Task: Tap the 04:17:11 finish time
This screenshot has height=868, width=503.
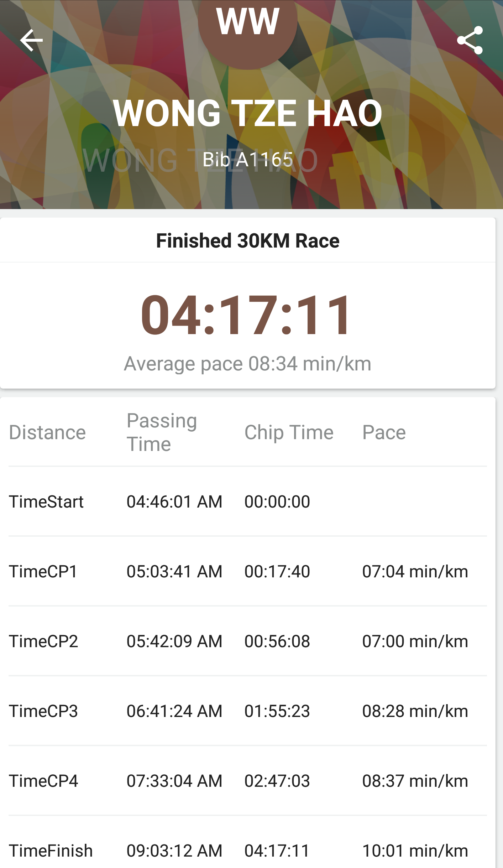Action: [x=247, y=314]
